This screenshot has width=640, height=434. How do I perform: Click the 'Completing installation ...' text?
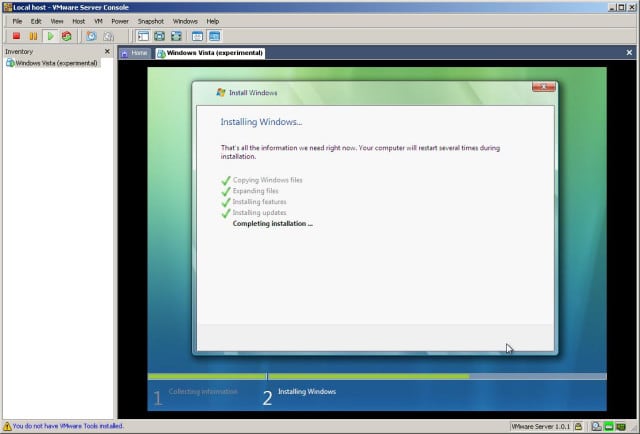click(x=273, y=223)
